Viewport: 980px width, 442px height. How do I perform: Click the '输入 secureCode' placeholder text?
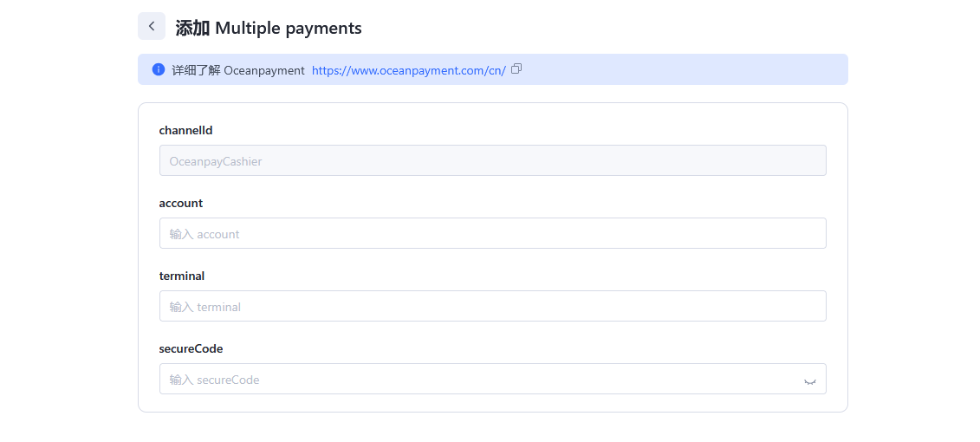click(214, 380)
